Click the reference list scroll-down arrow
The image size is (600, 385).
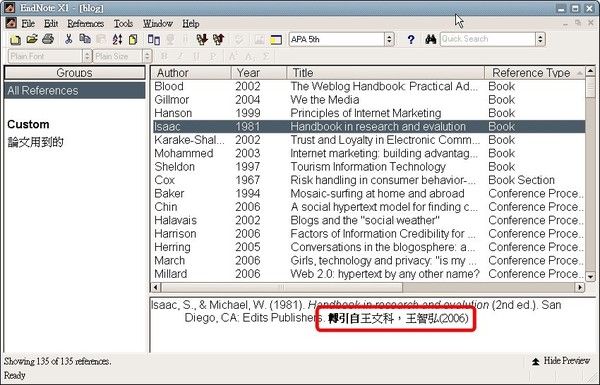(x=590, y=276)
